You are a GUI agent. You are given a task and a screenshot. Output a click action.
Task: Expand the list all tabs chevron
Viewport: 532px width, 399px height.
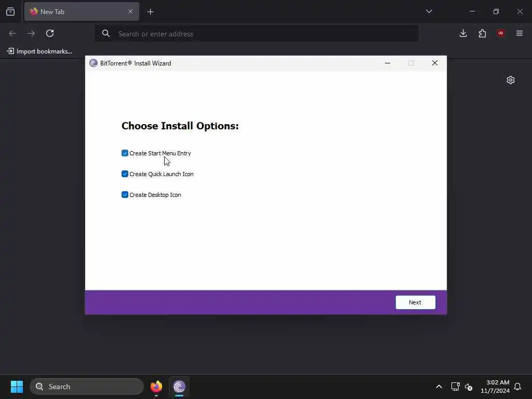429,11
